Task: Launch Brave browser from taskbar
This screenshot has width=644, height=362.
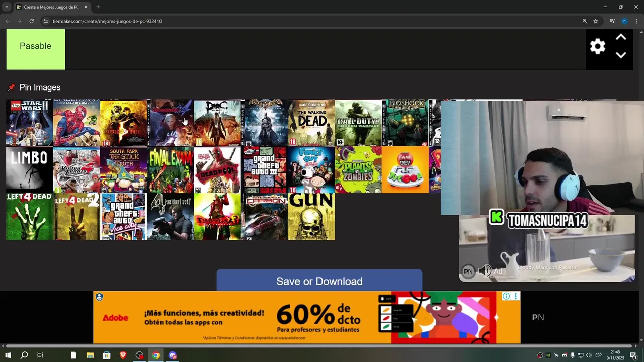Action: (123, 355)
